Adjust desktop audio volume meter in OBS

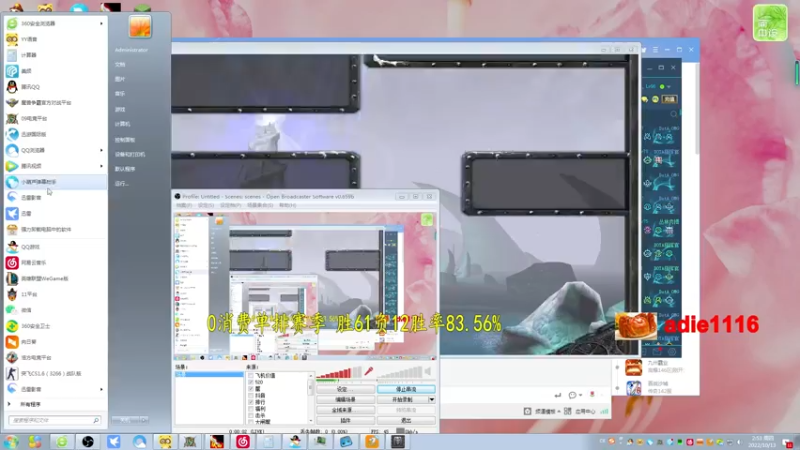pyautogui.click(x=400, y=372)
